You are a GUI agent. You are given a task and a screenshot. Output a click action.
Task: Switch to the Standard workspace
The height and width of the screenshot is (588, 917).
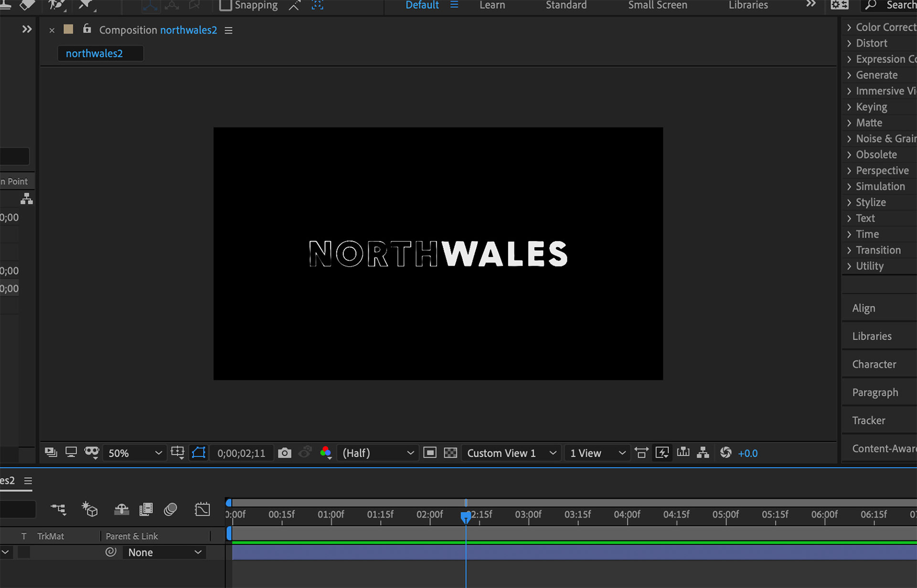pos(566,5)
